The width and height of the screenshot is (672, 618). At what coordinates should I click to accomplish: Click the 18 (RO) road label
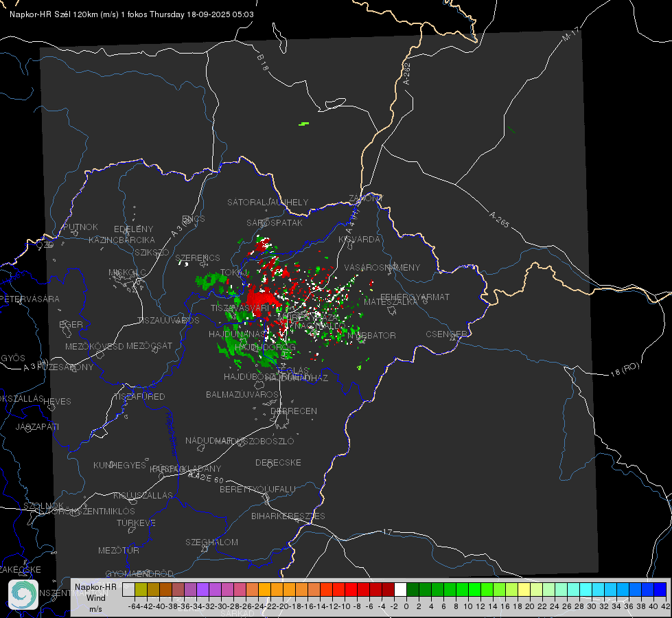pos(625,369)
